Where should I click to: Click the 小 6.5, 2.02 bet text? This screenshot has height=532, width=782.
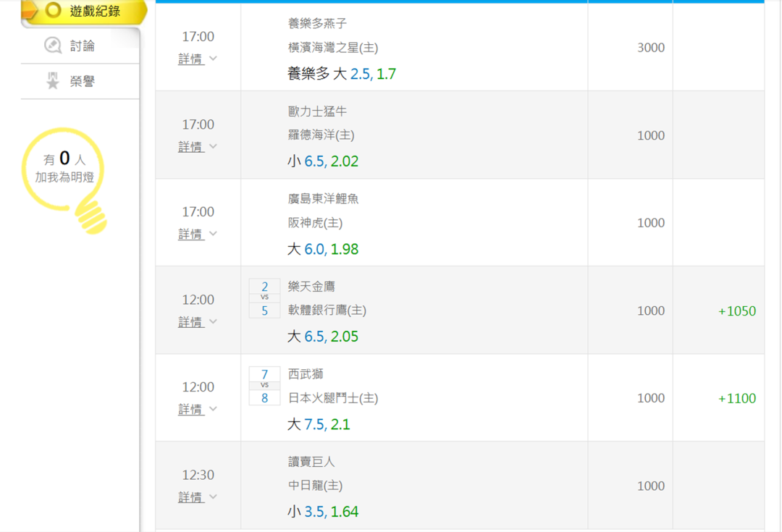(323, 161)
